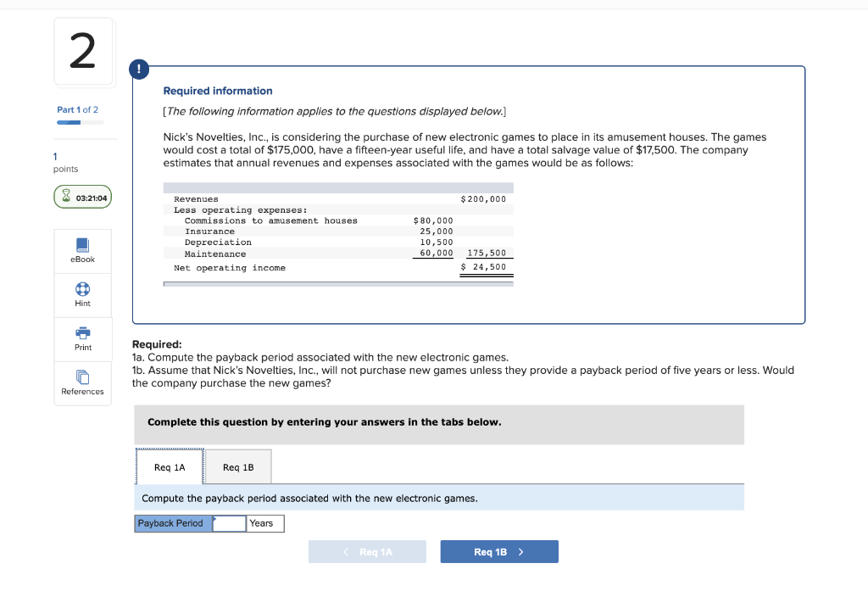
Task: Open the References documents icon
Action: [x=82, y=377]
